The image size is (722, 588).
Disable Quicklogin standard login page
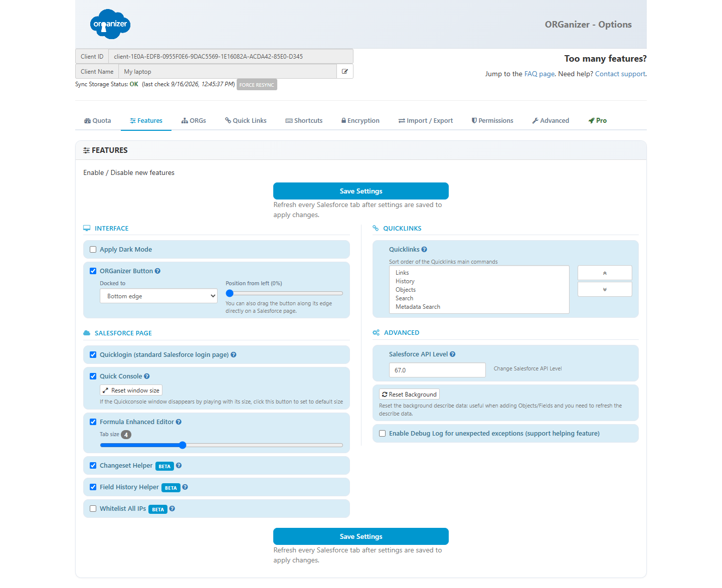coord(93,355)
